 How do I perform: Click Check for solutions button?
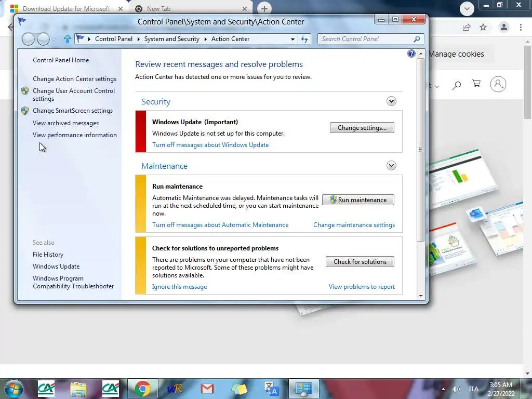coord(360,262)
